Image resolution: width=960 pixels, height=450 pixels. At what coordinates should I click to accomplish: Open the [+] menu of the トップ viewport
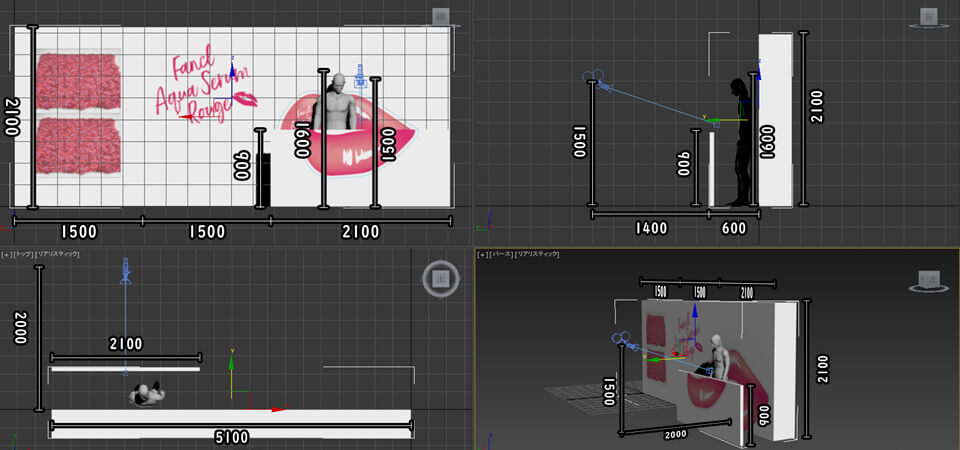tap(6, 253)
